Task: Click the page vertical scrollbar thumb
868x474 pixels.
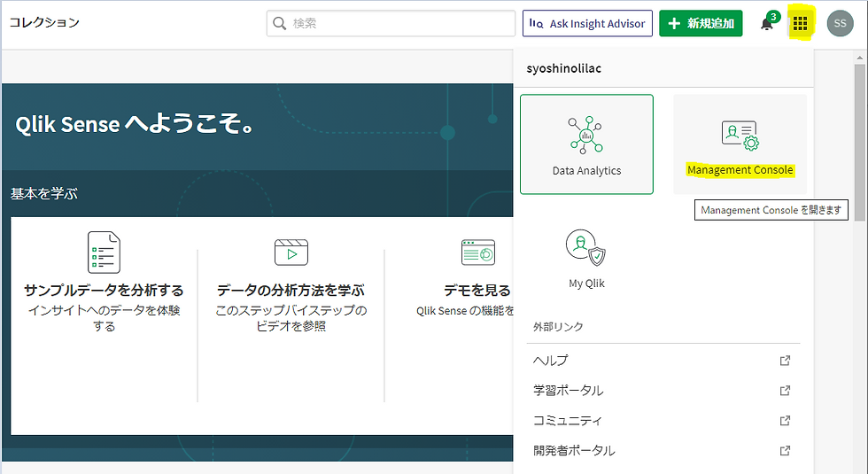Action: coord(860,142)
